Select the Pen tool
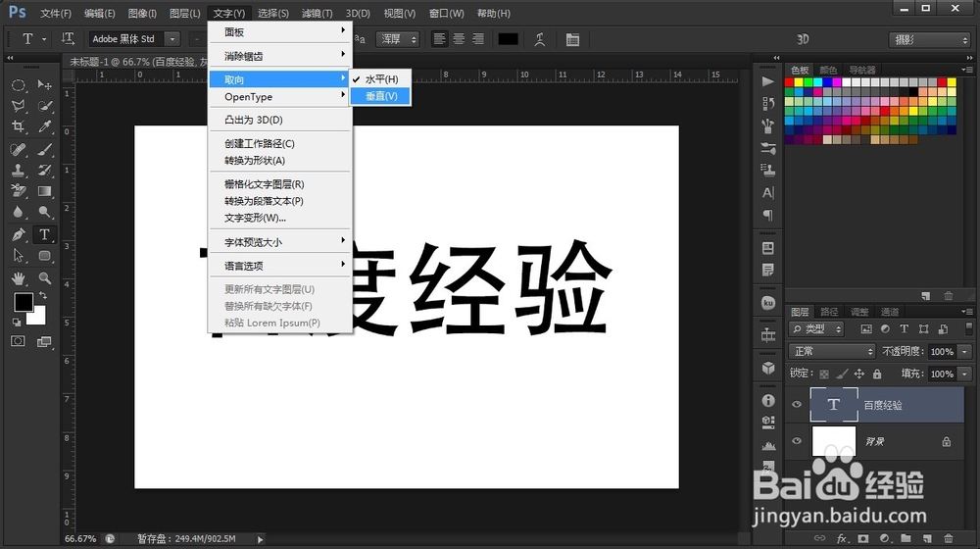 tap(18, 234)
